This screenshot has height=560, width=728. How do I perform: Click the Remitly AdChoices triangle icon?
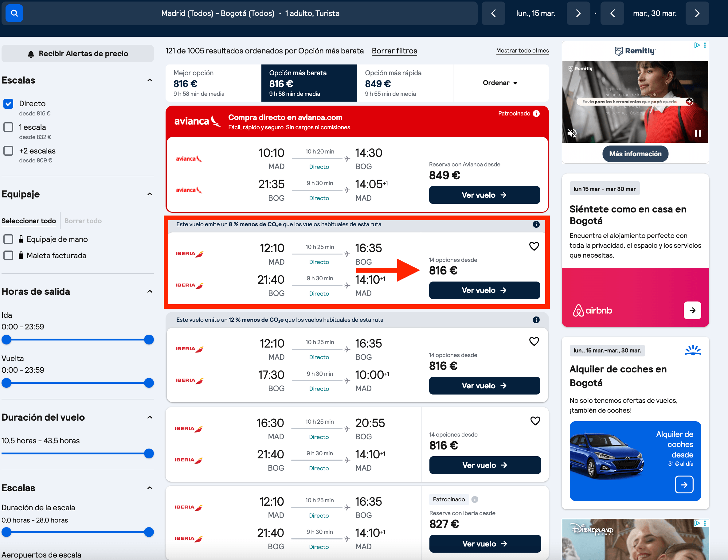pos(697,45)
